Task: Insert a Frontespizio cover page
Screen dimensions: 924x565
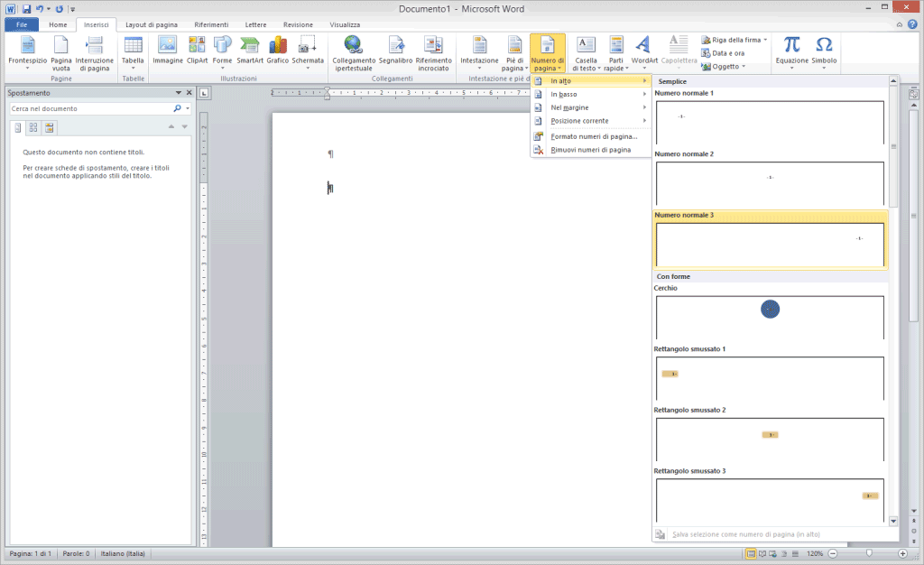Action: click(x=27, y=53)
